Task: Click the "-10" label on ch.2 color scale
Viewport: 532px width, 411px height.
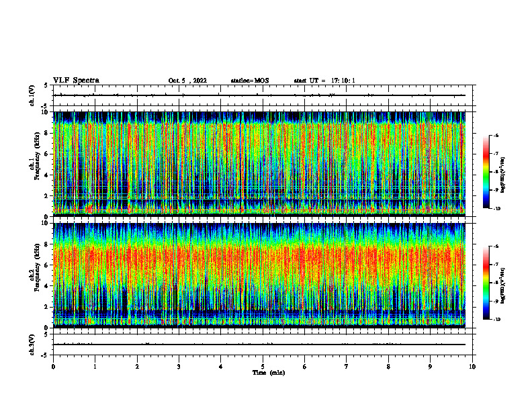Action: click(496, 320)
